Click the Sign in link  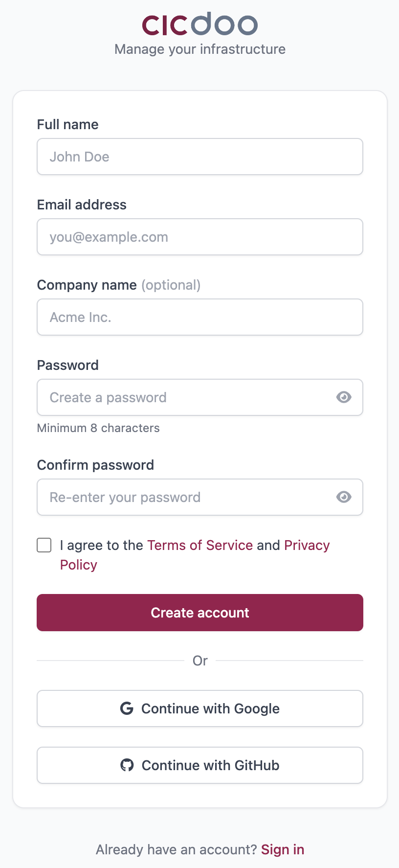point(283,849)
